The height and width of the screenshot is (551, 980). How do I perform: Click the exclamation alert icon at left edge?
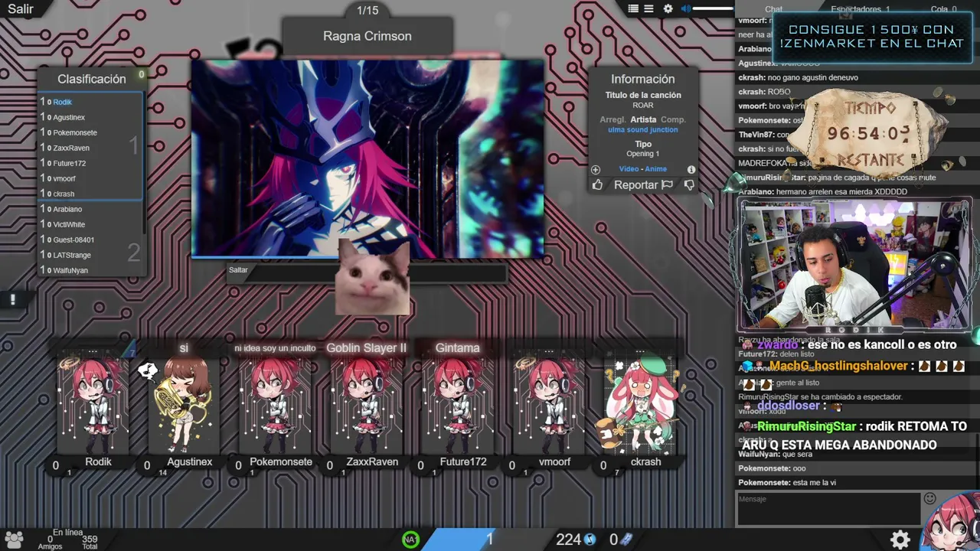tap(12, 300)
